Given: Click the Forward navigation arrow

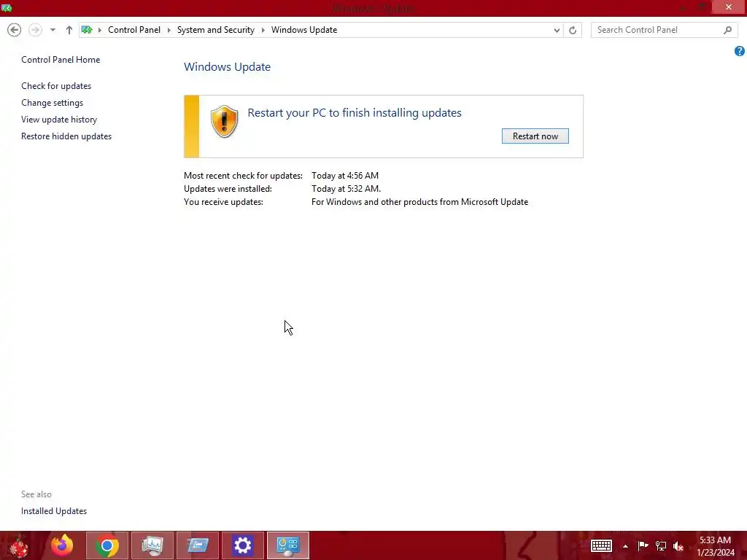Looking at the screenshot, I should (35, 30).
